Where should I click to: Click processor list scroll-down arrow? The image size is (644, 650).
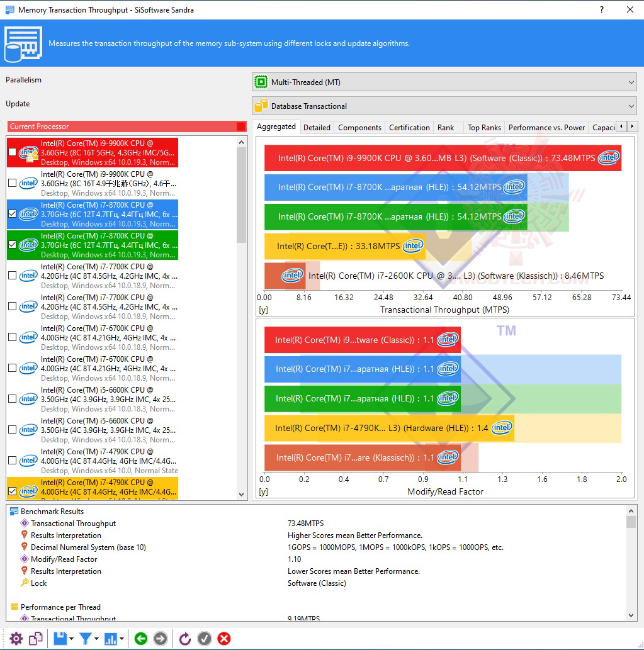point(242,494)
